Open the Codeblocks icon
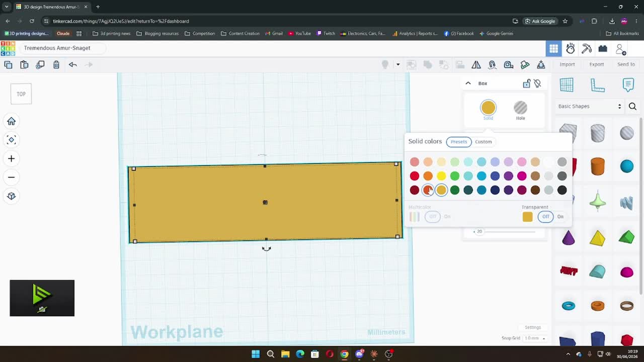644x362 pixels. pyautogui.click(x=603, y=48)
